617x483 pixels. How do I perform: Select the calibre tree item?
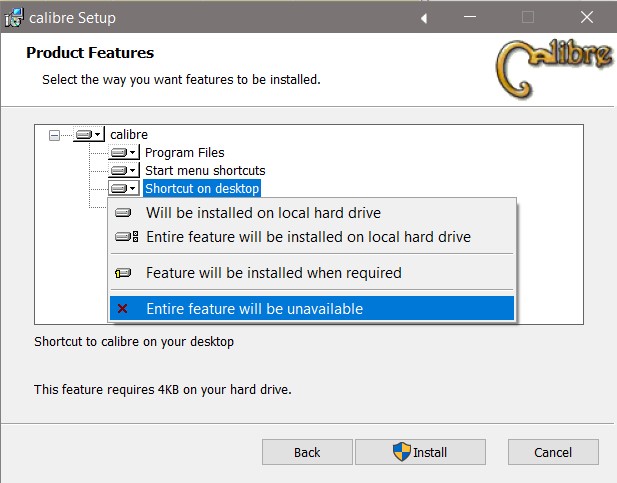click(x=129, y=135)
